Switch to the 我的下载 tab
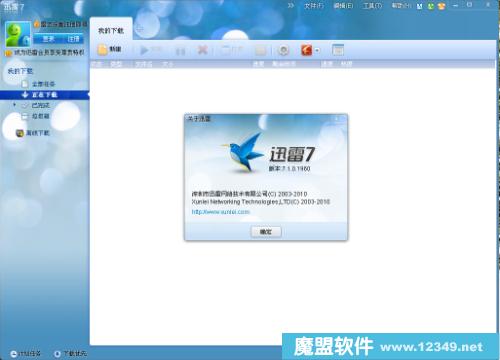The height and width of the screenshot is (360, 500). pyautogui.click(x=111, y=31)
